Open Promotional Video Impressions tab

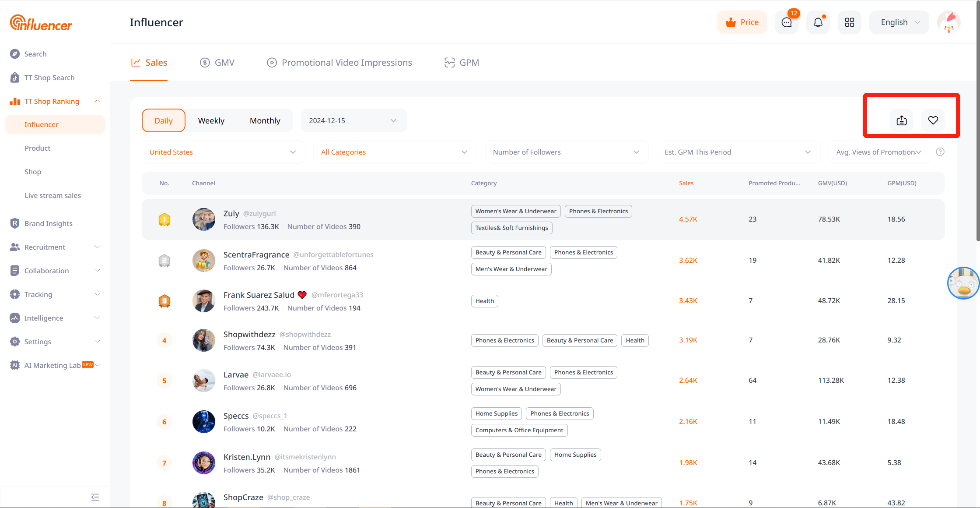(339, 63)
